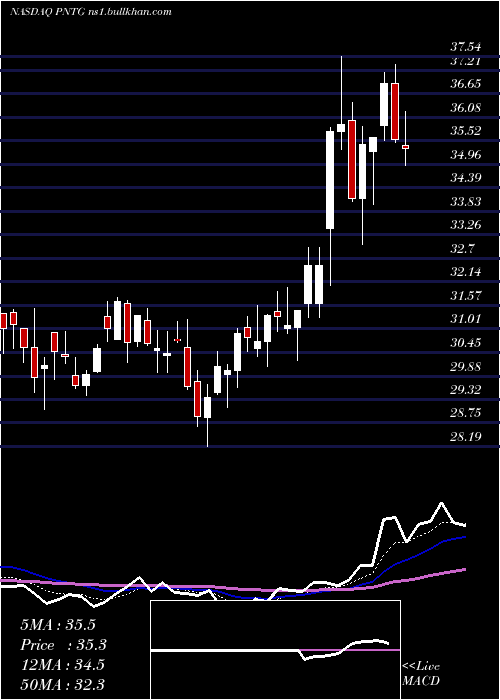Click the 12MA : 34.5 readout
The height and width of the screenshot is (700, 500).
[x=62, y=664]
